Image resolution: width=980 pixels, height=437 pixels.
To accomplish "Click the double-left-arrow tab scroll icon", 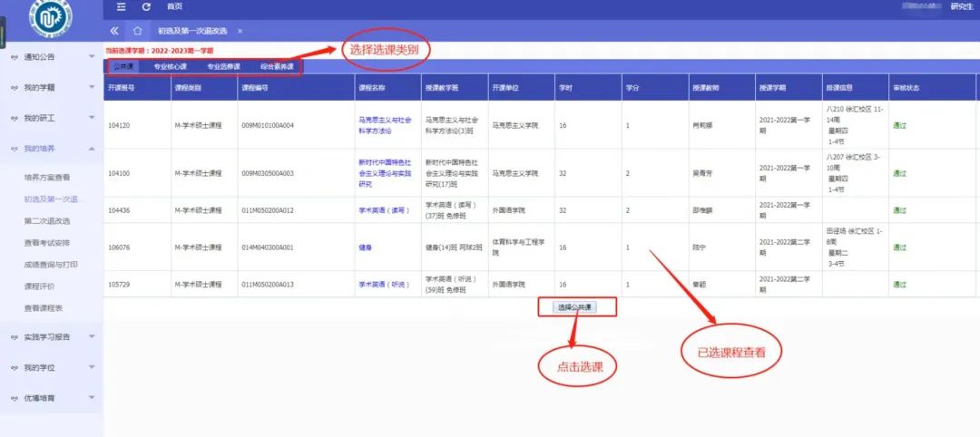I will [114, 31].
